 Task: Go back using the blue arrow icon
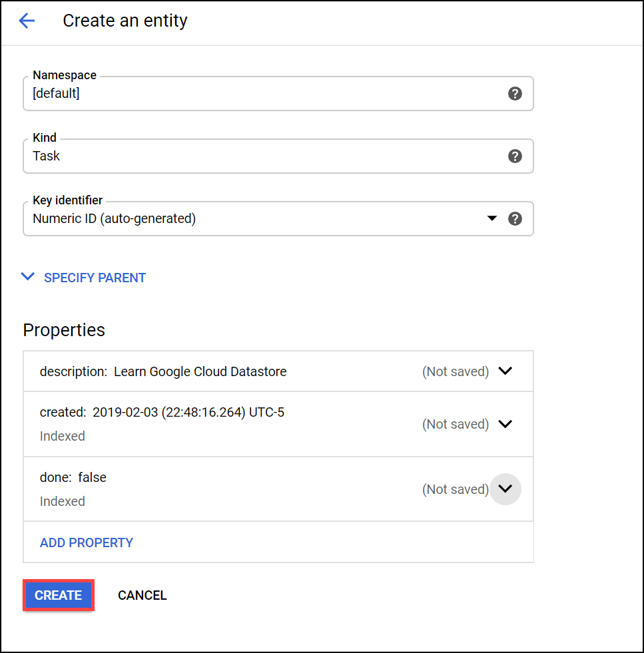27,21
